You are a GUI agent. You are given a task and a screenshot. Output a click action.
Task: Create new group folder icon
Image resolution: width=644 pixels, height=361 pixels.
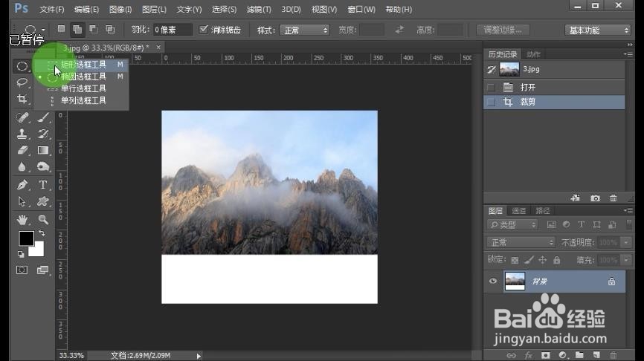point(579,355)
